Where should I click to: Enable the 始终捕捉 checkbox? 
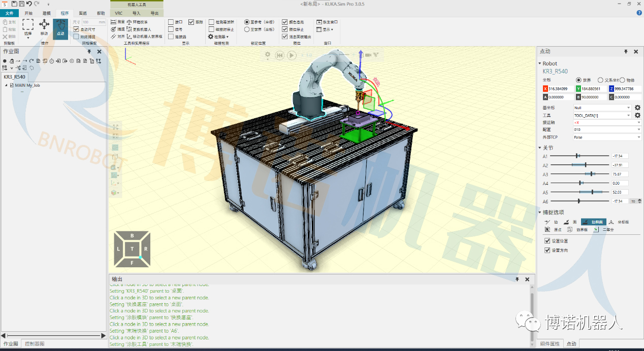coord(76,37)
